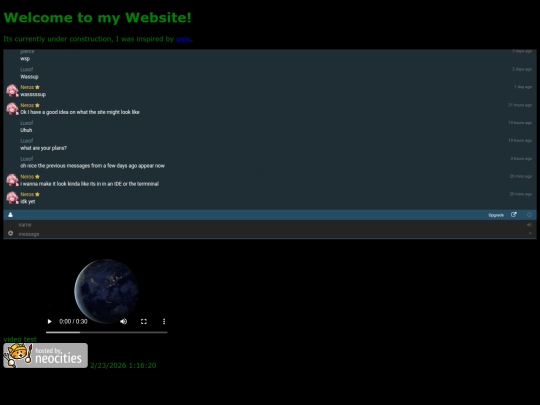540x405 pixels.
Task: Click the "Welcome to my Website!" heading
Action: pos(97,18)
